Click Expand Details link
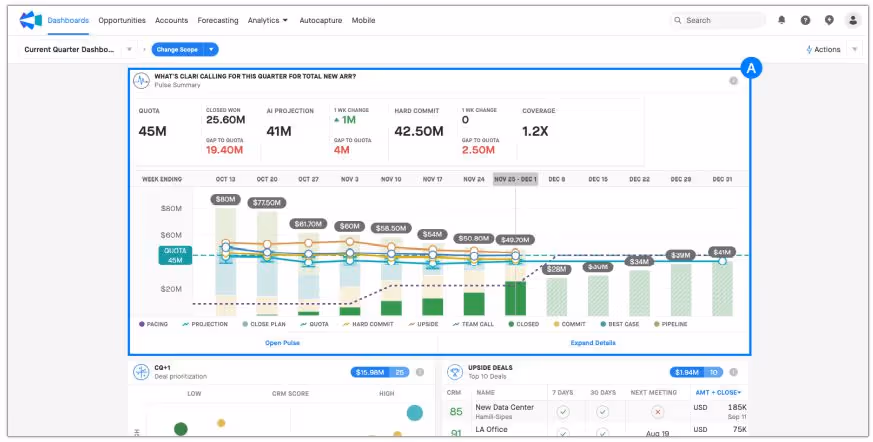Screen dimensions: 873x442 pyautogui.click(x=593, y=343)
